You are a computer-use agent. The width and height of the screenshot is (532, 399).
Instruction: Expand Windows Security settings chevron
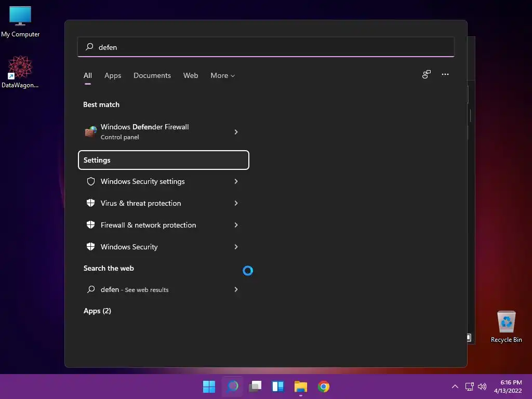click(x=236, y=181)
